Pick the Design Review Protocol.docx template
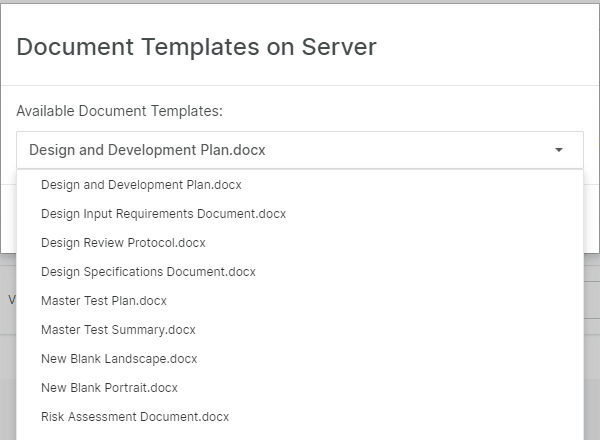This screenshot has height=440, width=600. [x=123, y=242]
